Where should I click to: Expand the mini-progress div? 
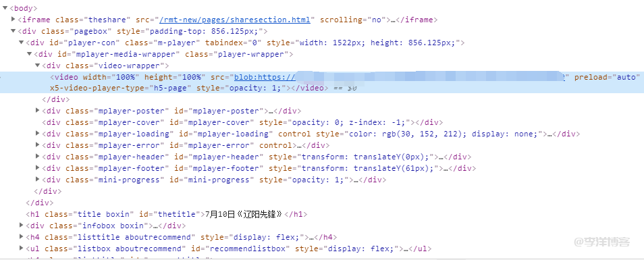tap(37, 180)
